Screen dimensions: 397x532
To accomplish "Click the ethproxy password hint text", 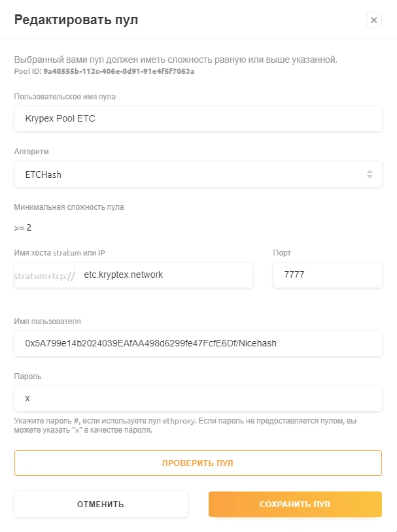I will click(x=190, y=425).
